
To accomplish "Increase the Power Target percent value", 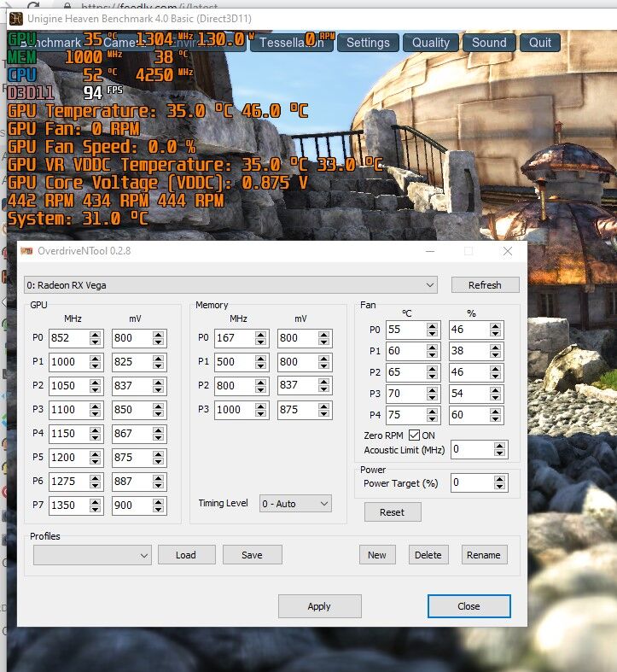I will click(x=499, y=479).
